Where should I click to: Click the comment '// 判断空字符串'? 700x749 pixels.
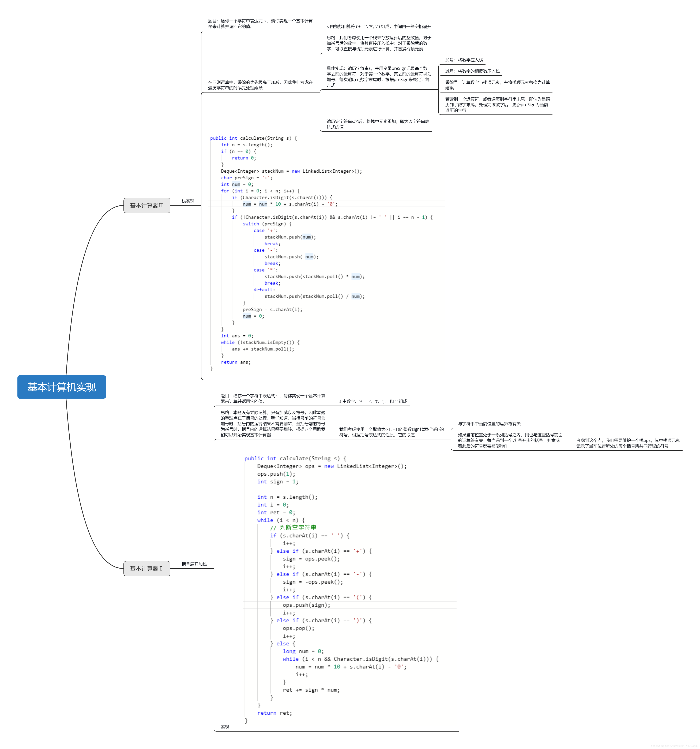pos(293,528)
